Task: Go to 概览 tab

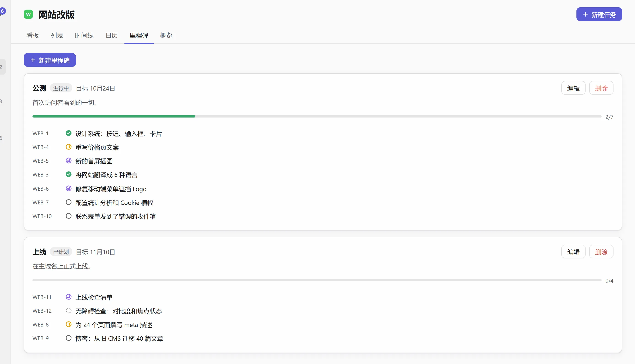Action: [166, 35]
